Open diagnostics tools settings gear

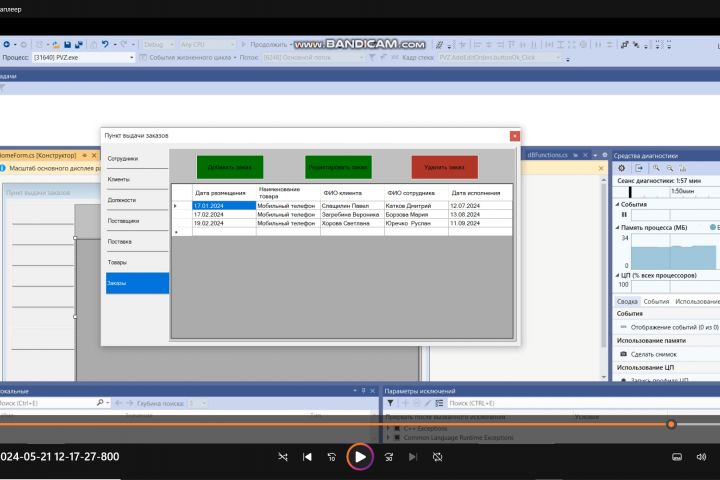[621, 169]
